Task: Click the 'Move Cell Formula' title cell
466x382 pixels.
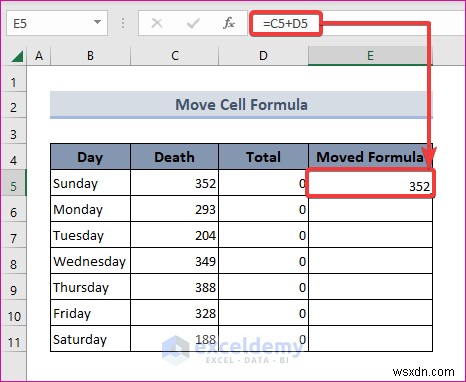Action: click(x=241, y=105)
